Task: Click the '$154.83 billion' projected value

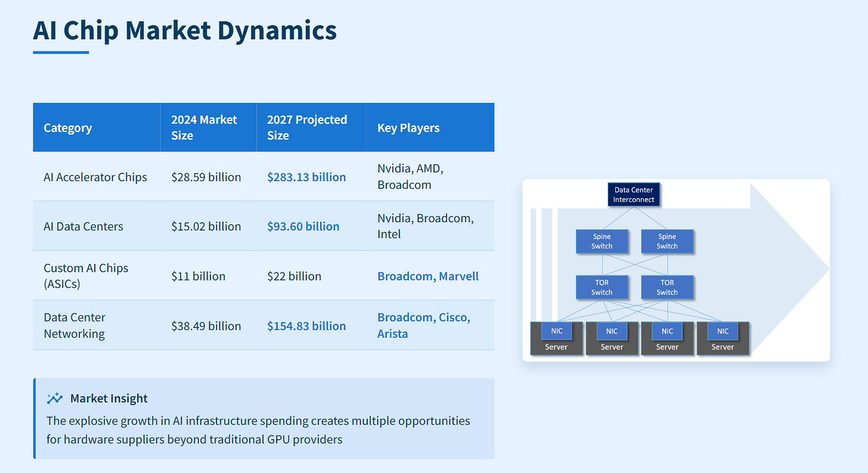Action: [x=306, y=326]
